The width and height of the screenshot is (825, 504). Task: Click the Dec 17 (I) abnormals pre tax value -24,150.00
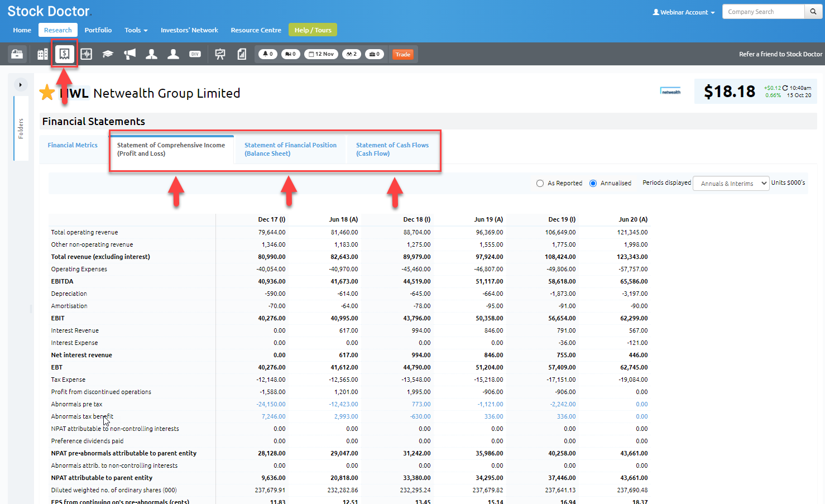pyautogui.click(x=271, y=404)
